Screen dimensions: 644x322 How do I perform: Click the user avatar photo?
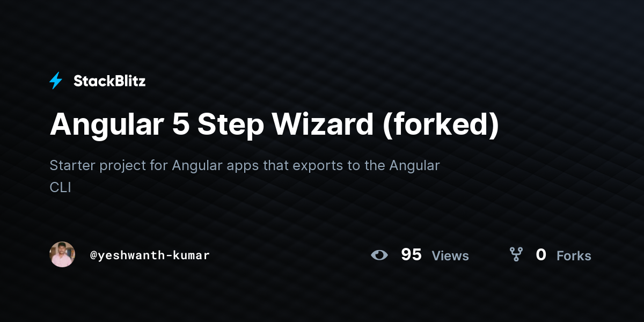point(62,254)
